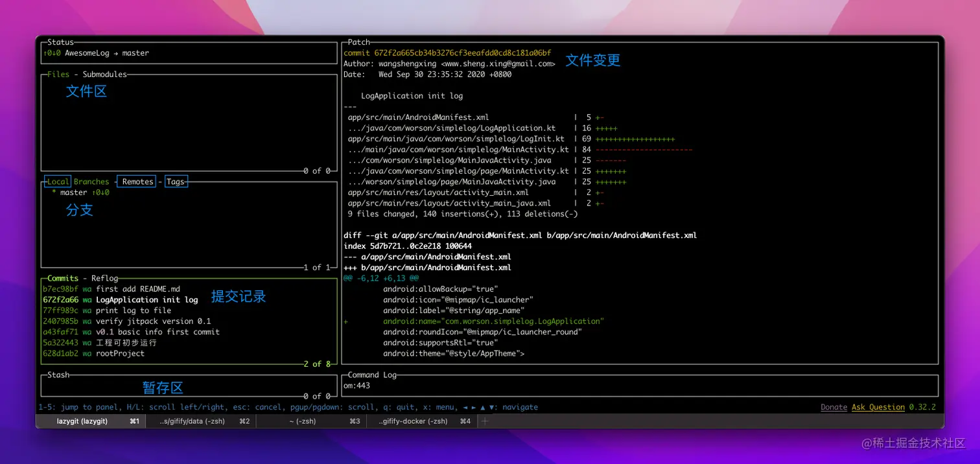The height and width of the screenshot is (464, 980).
Task: Switch to the Tags tab
Action: pos(176,182)
